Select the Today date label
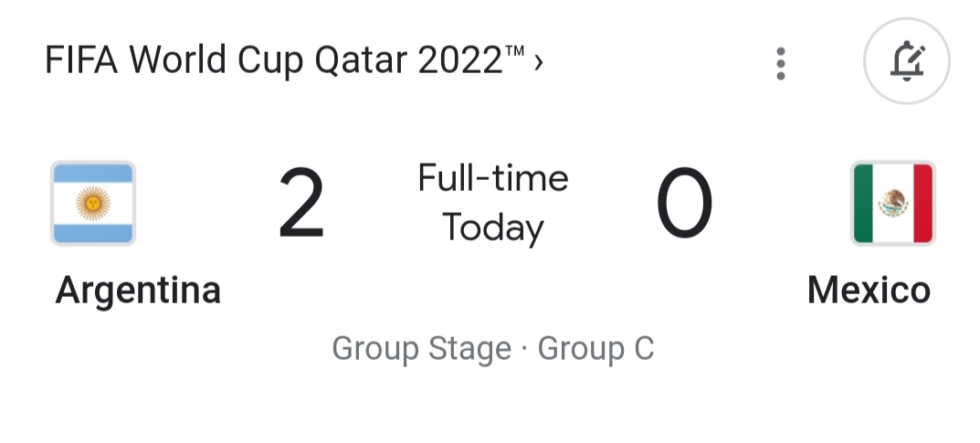 click(493, 228)
